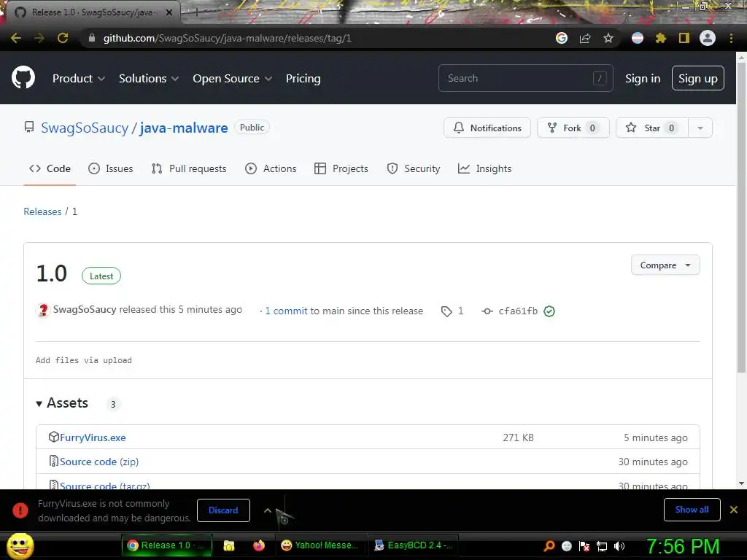747x560 pixels.
Task: Go back with the browser back arrow
Action: tap(16, 38)
